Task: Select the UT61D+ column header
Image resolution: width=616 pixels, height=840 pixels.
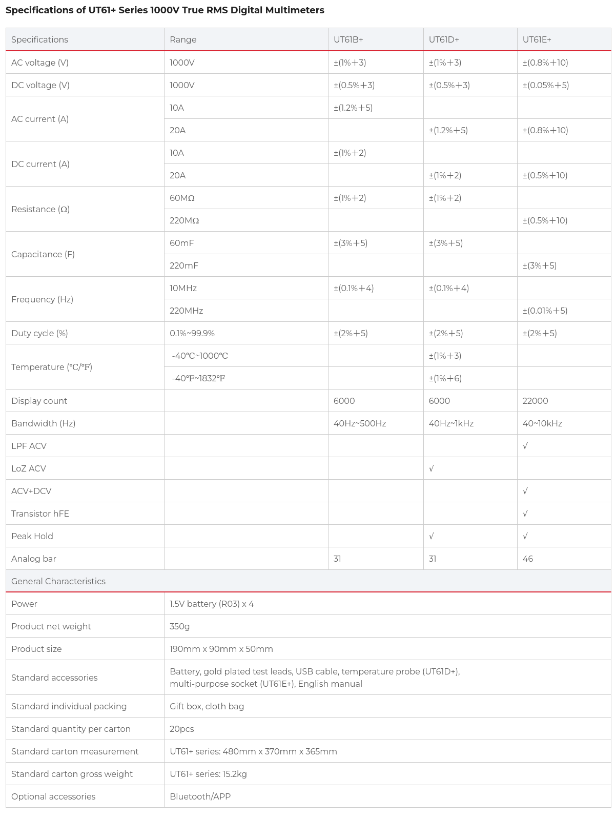Action: point(444,39)
